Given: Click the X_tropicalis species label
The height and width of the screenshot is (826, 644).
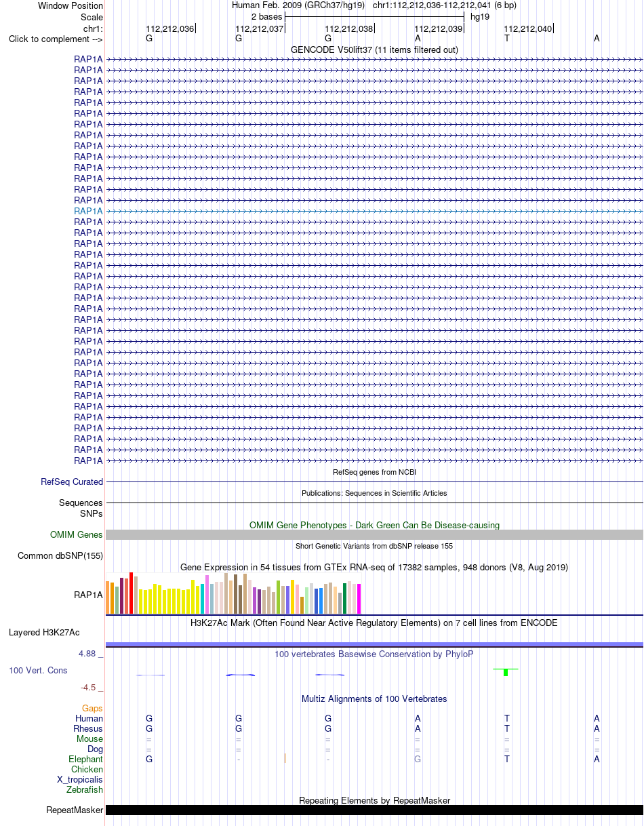Looking at the screenshot, I should click(x=80, y=780).
